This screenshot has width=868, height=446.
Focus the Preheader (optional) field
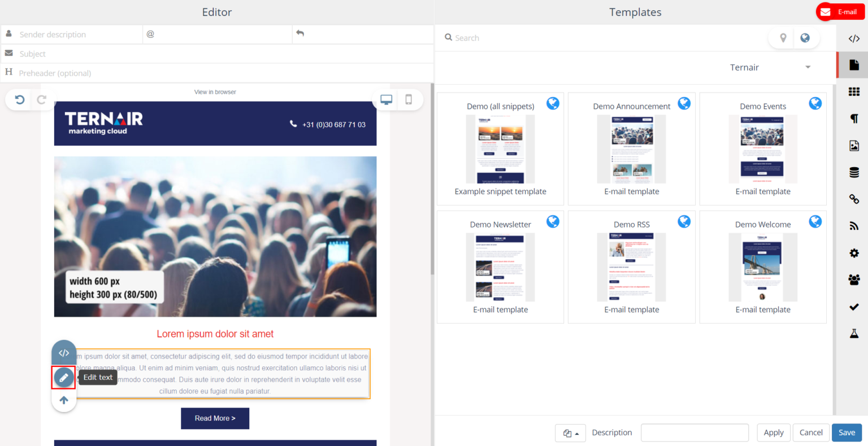pyautogui.click(x=217, y=73)
